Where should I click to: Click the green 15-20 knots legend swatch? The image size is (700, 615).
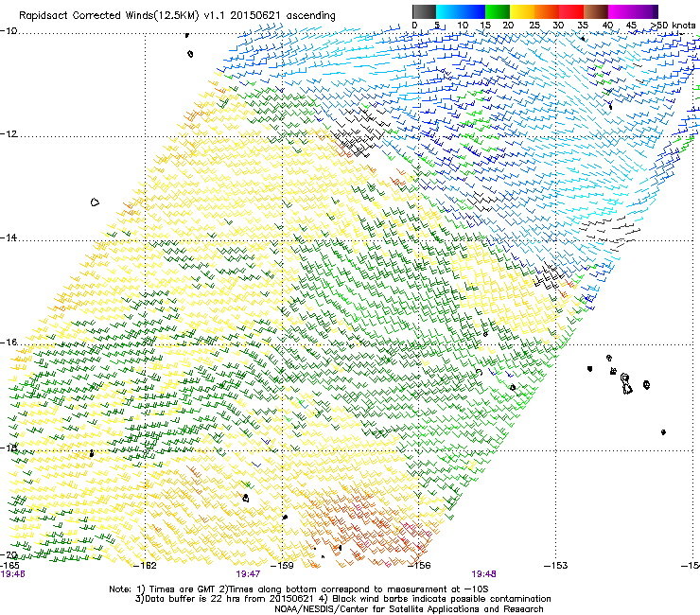click(498, 11)
